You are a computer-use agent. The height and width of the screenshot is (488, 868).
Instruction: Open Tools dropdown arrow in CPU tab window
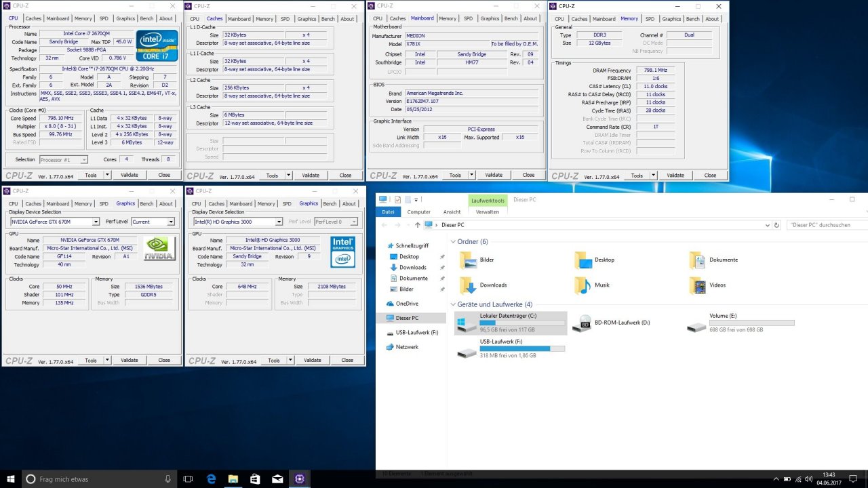106,175
